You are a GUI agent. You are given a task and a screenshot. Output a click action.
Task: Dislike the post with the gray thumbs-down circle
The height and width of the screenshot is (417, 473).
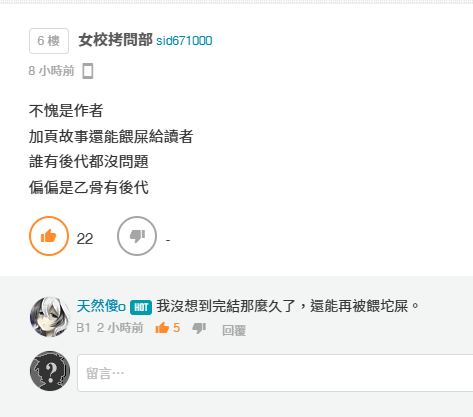pyautogui.click(x=137, y=236)
